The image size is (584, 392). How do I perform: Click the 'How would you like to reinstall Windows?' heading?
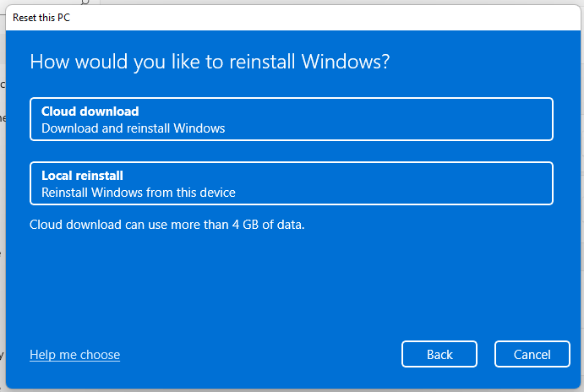click(x=210, y=62)
